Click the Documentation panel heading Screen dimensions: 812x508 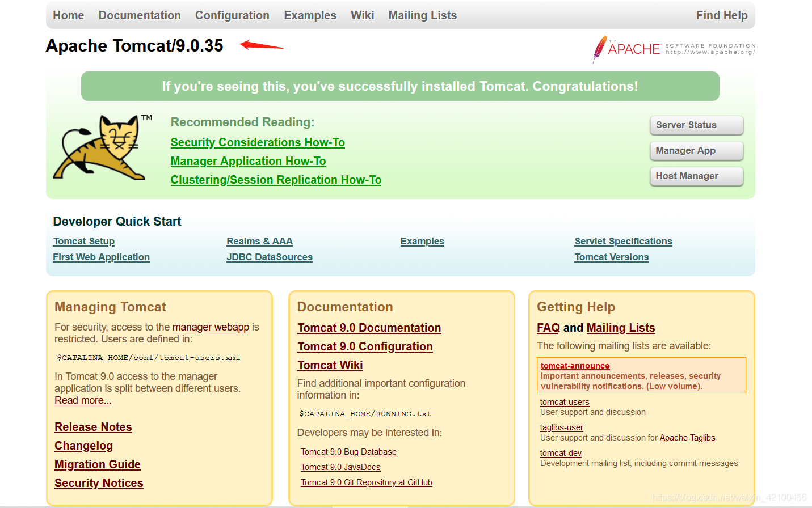point(345,307)
